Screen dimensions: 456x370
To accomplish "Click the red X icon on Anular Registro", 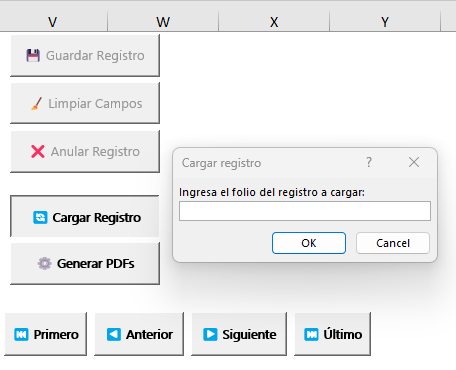I will [38, 151].
